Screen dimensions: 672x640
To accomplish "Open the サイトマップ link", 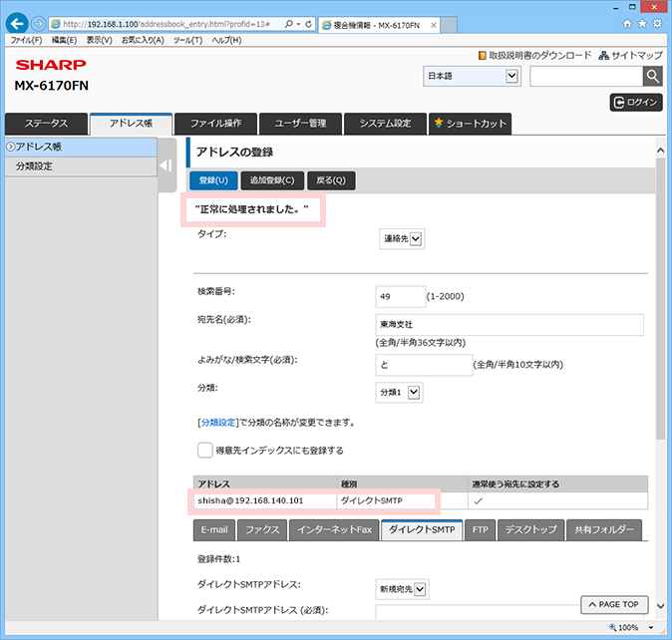I will click(x=631, y=55).
